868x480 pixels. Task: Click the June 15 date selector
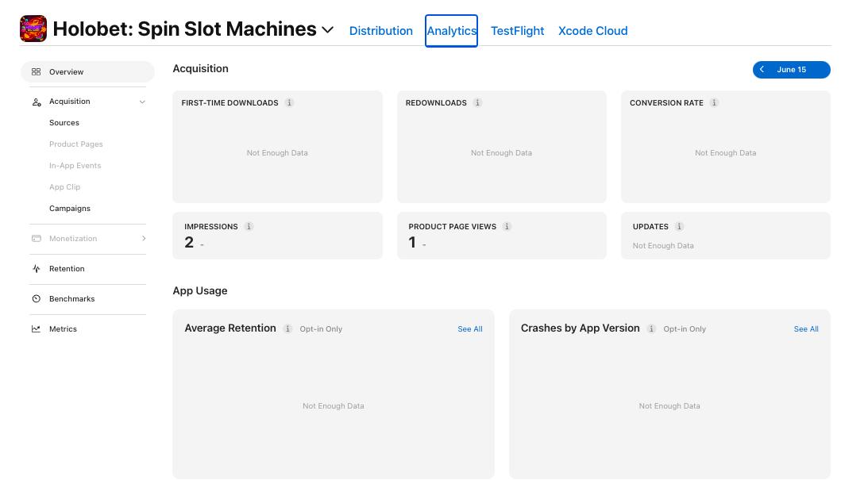[x=792, y=70]
